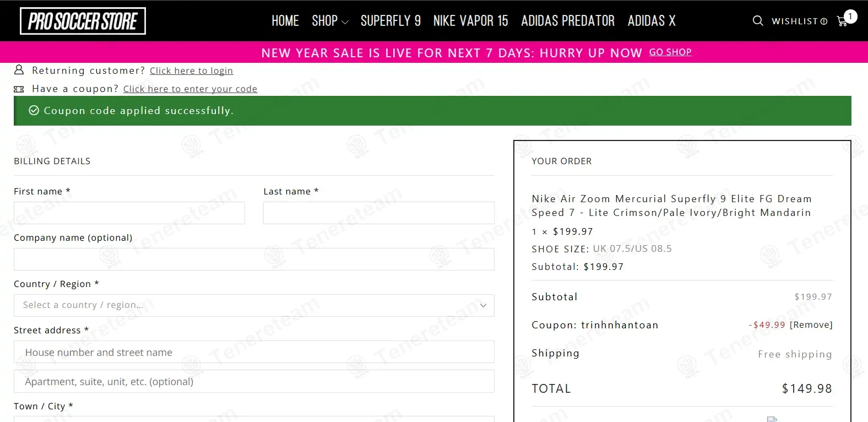Open the shopping cart icon
The image size is (868, 422).
(842, 21)
